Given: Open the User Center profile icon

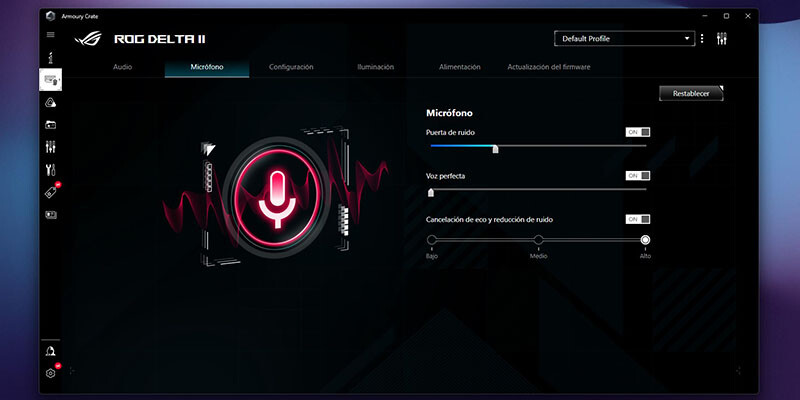Looking at the screenshot, I should [51, 351].
